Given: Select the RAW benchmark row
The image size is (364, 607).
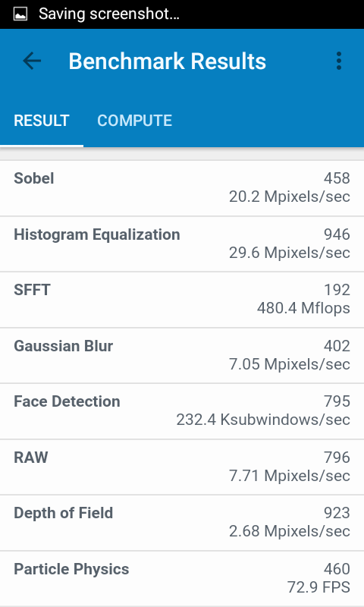Looking at the screenshot, I should pos(182,467).
